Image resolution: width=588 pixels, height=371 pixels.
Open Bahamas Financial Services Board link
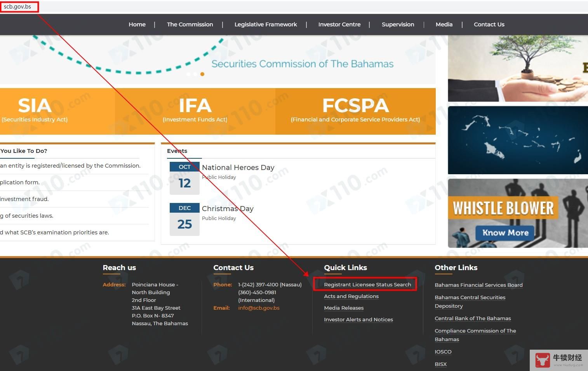coord(478,285)
